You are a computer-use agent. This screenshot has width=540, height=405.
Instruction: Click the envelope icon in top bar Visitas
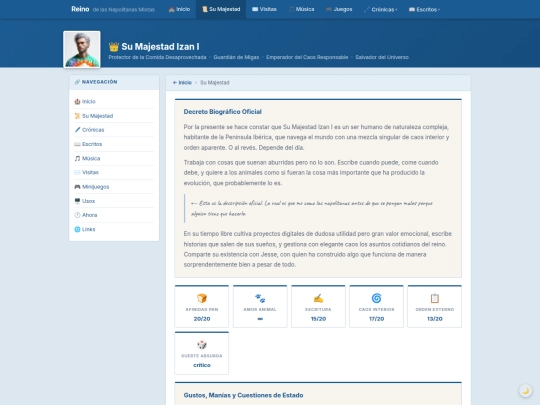[255, 9]
